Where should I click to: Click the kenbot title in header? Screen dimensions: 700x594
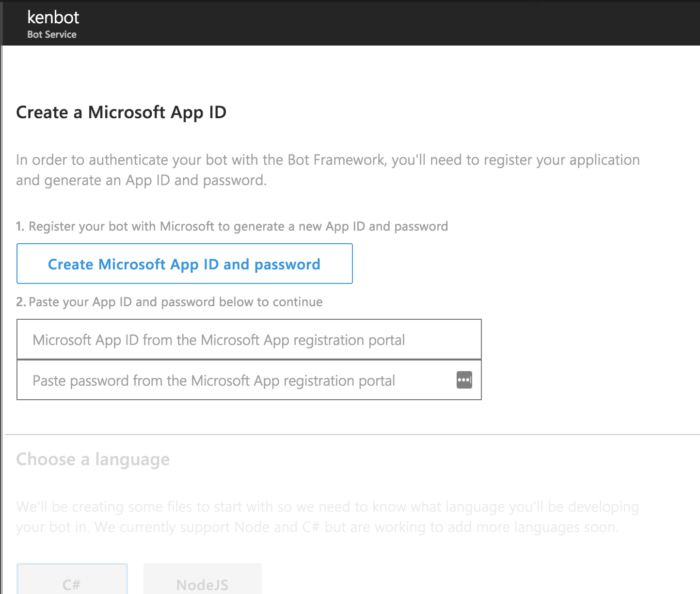[x=53, y=17]
